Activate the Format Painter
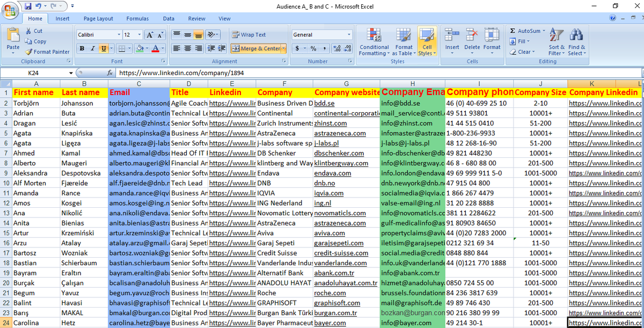Viewport: 644px width, 328px height. click(47, 52)
